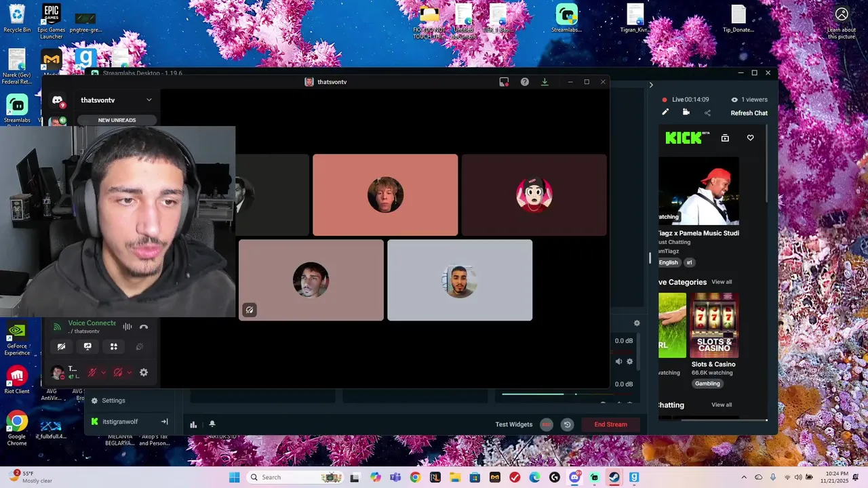Open Google Chrome desktop shortcut
This screenshot has width=868, height=488.
coord(17,428)
